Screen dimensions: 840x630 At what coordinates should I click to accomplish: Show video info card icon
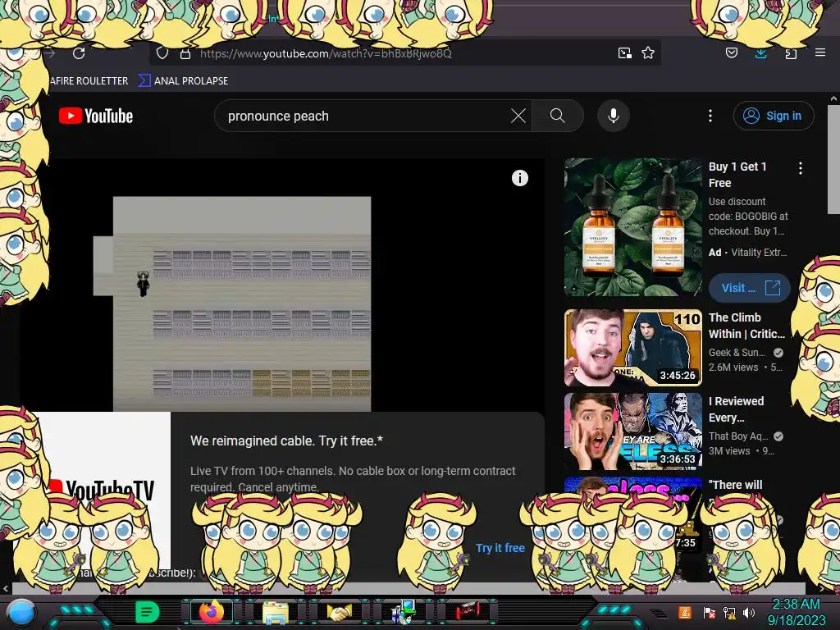[519, 178]
